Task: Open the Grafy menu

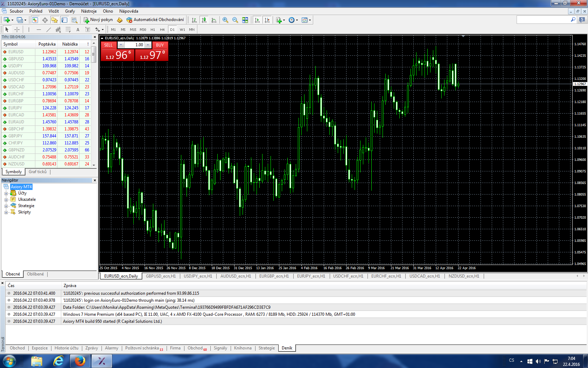Action: (70, 11)
